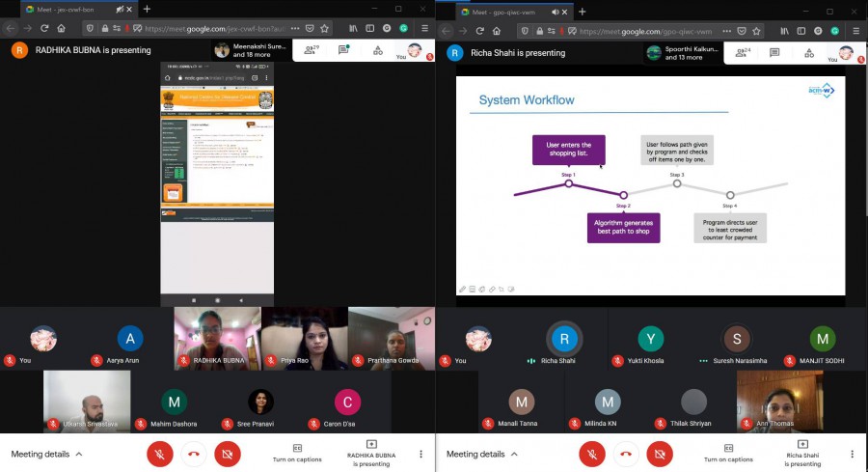Open chat panel in the left Meet window
The image size is (868, 472).
tap(343, 50)
